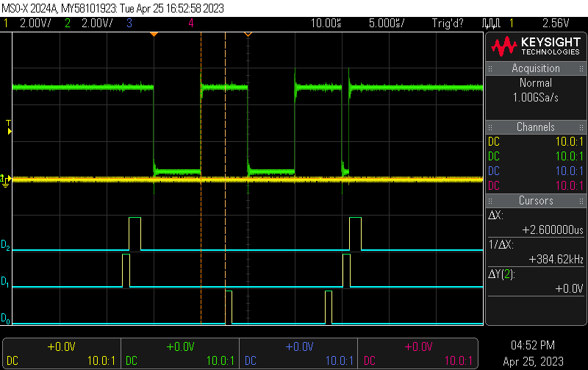This screenshot has height=370, width=588.
Task: Click the green DC 10.0:1 channels row
Action: [x=536, y=156]
